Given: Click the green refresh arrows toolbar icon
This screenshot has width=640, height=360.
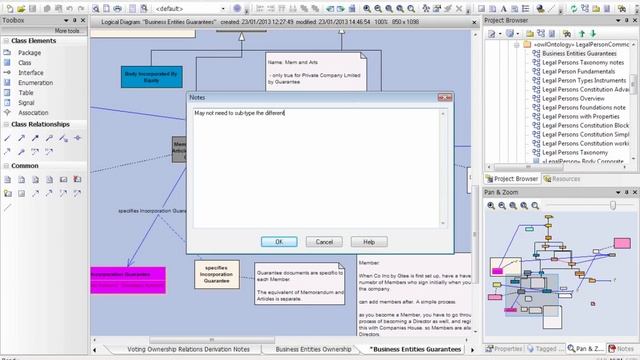Looking at the screenshot, I should click(574, 9).
